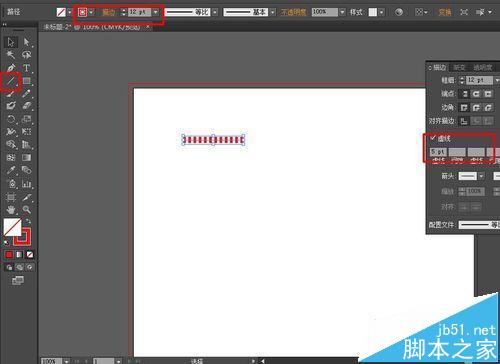Set paint to None in toolbox

(x=30, y=255)
